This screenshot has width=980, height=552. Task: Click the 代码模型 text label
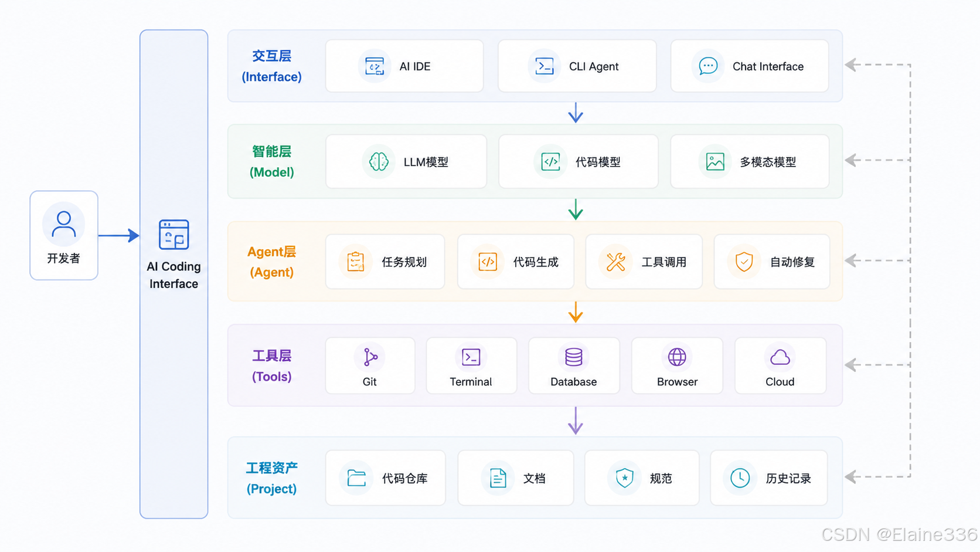tap(598, 162)
